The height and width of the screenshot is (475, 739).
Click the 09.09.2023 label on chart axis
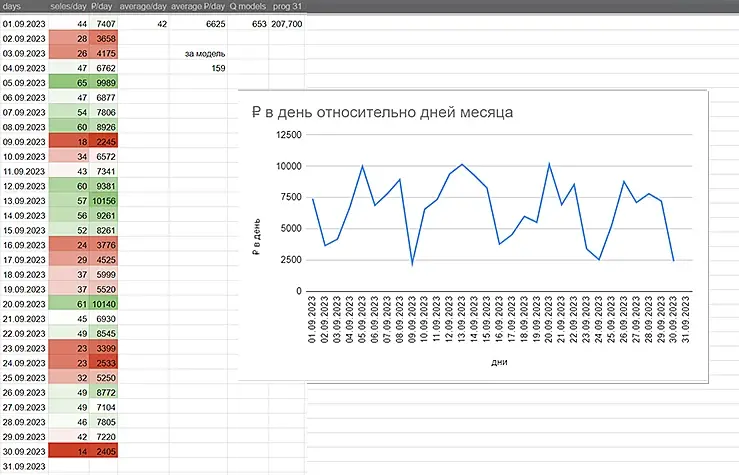point(411,319)
